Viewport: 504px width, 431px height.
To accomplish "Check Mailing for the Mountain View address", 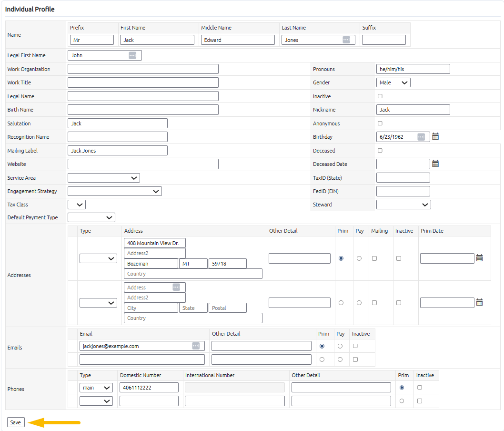I will pos(374,258).
